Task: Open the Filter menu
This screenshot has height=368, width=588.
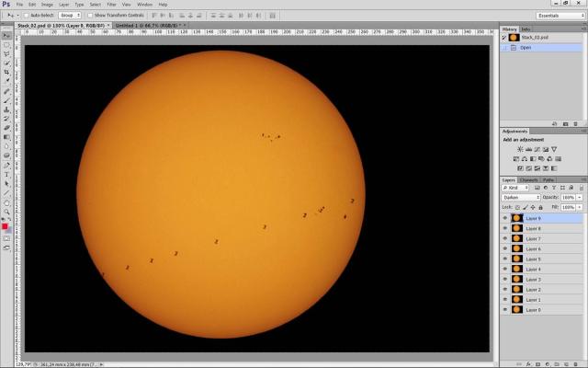Action: [111, 5]
